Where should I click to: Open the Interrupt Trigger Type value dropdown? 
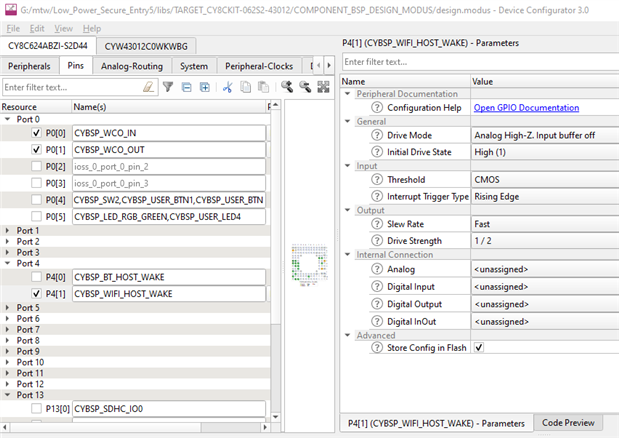545,196
